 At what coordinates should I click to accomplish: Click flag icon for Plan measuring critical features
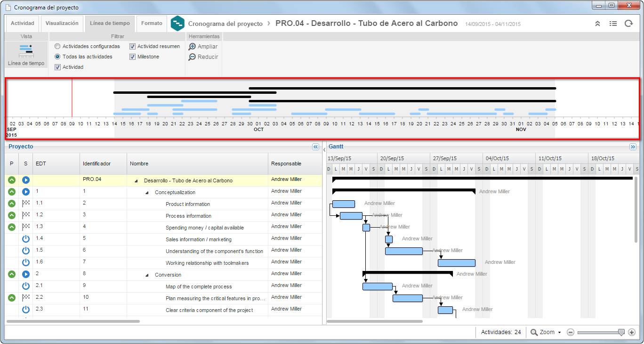[x=26, y=298]
